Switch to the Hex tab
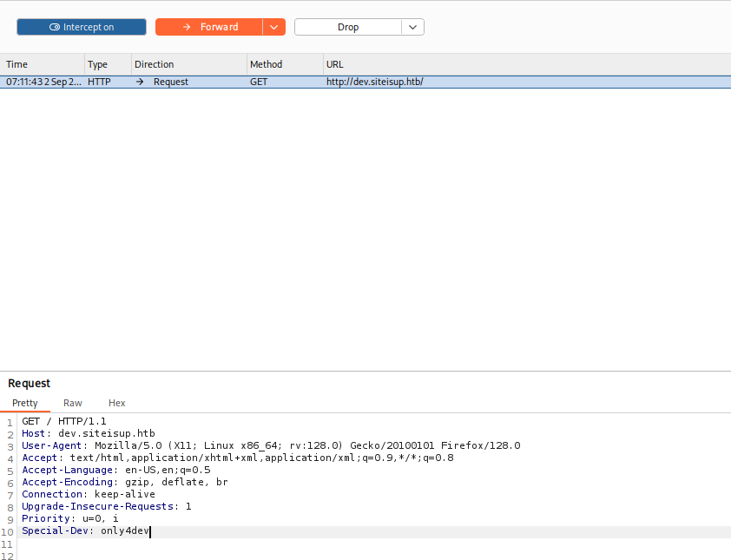 coord(116,403)
